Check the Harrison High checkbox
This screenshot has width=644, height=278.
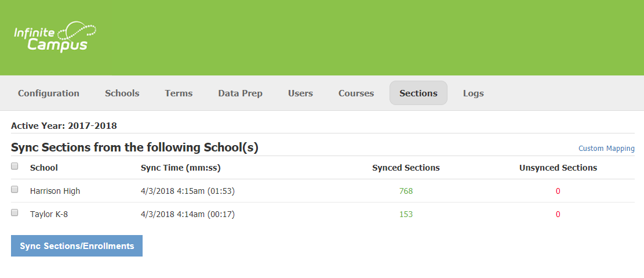click(x=15, y=190)
